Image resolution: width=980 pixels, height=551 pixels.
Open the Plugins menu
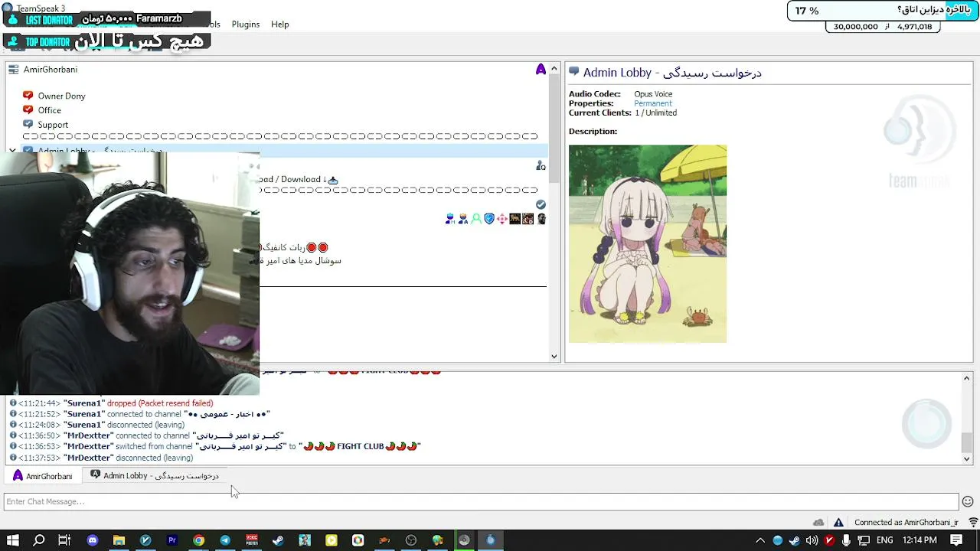point(246,24)
